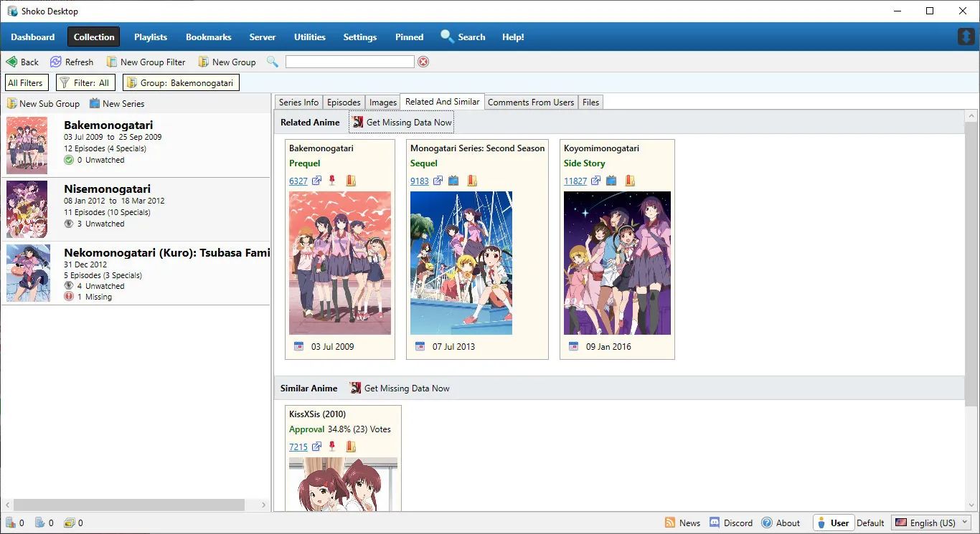Screen dimensions: 980x534
Task: Click Bakemonogatari thumbnail in the left list
Action: coord(27,146)
